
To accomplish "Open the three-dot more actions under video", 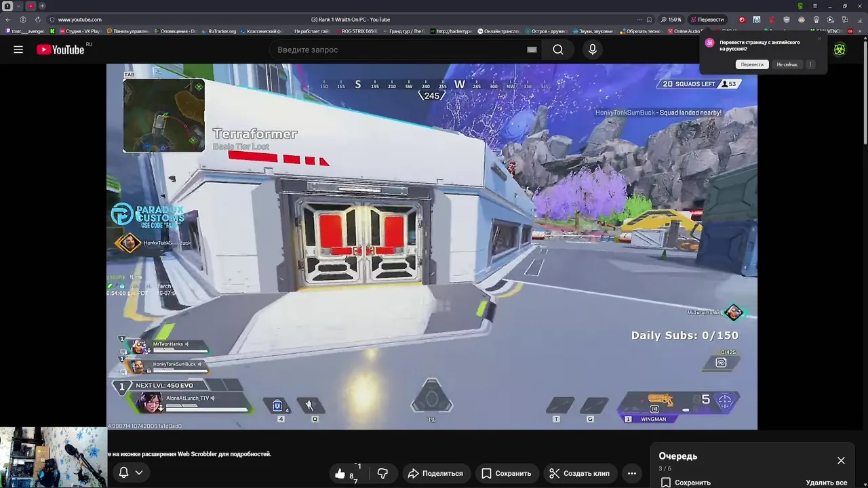I will [x=632, y=474].
